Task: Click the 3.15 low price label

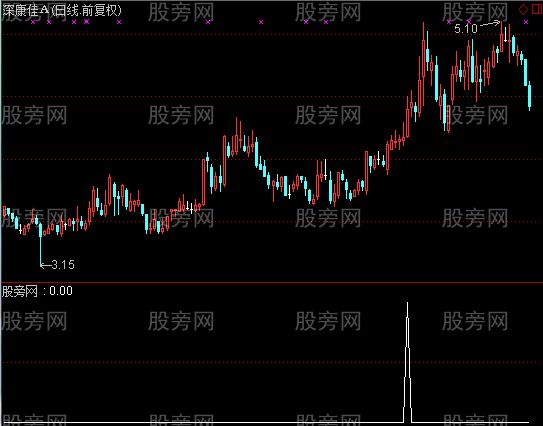Action: tap(63, 265)
